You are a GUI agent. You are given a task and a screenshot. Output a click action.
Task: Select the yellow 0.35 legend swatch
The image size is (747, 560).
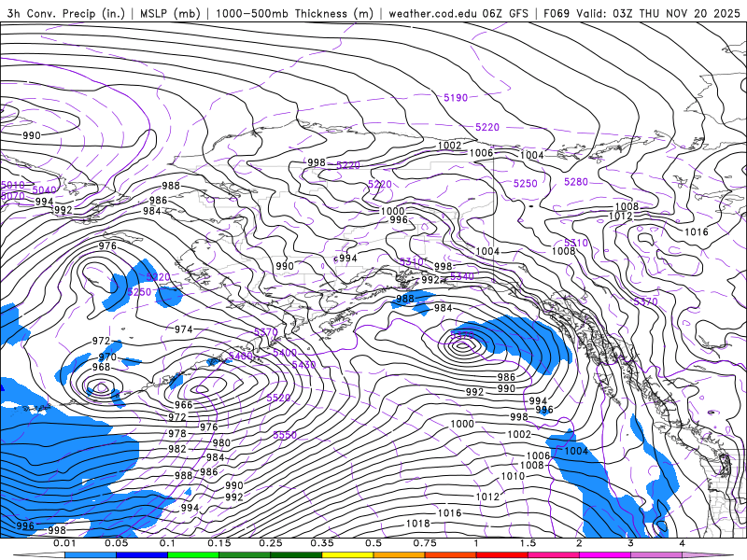pos(347,555)
